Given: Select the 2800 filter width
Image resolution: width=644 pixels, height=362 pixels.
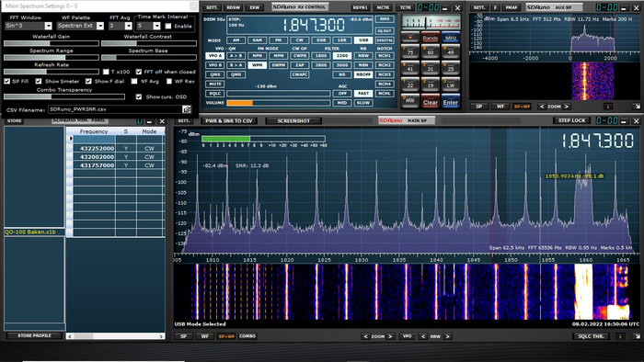Looking at the screenshot, I should point(321,65).
